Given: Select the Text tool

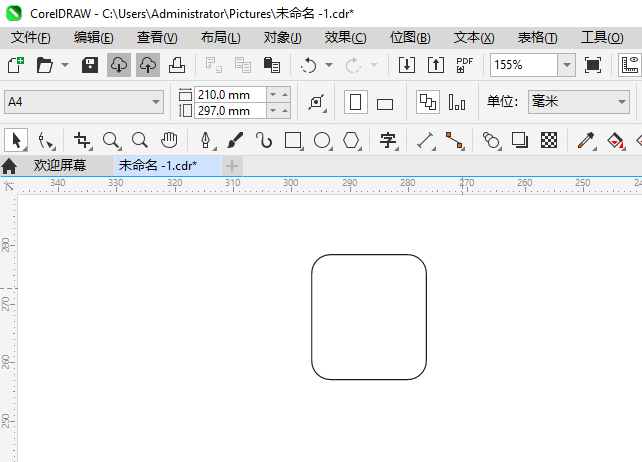Looking at the screenshot, I should click(388, 140).
